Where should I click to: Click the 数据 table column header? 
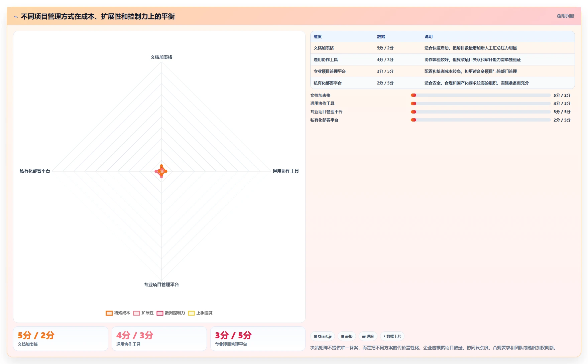tap(381, 37)
